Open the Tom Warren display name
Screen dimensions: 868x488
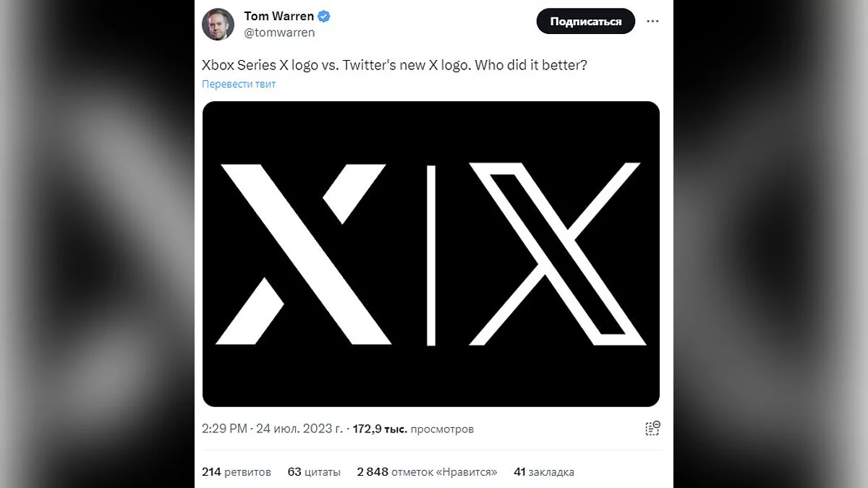coord(277,17)
